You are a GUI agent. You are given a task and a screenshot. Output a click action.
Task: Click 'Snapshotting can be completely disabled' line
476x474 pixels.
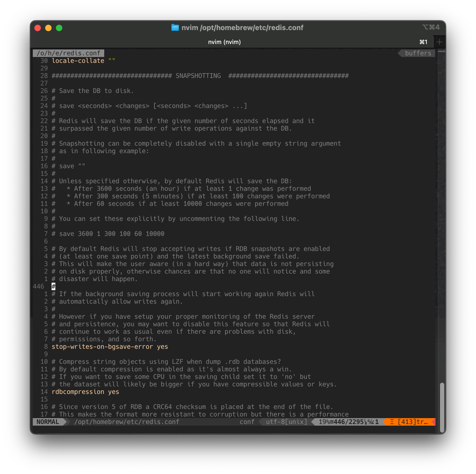coord(196,143)
